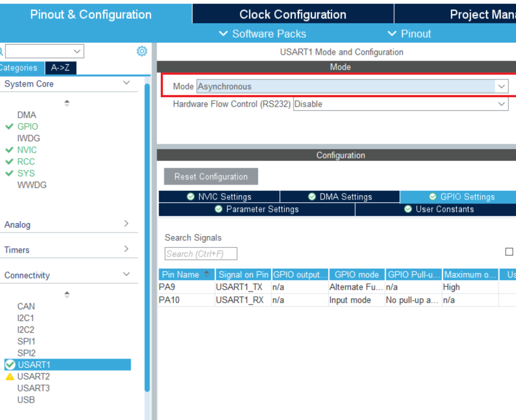Click the yellow warning icon beside USART2

[x=10, y=376]
